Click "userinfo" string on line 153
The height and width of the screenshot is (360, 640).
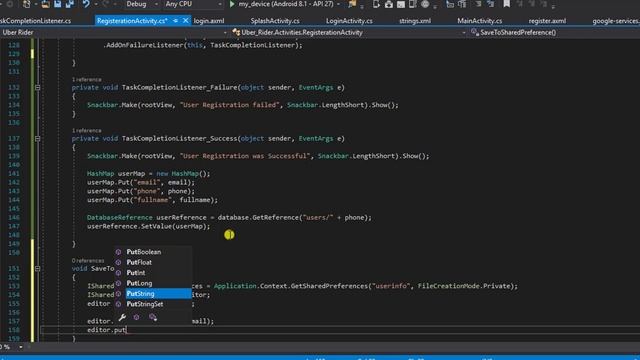391,286
